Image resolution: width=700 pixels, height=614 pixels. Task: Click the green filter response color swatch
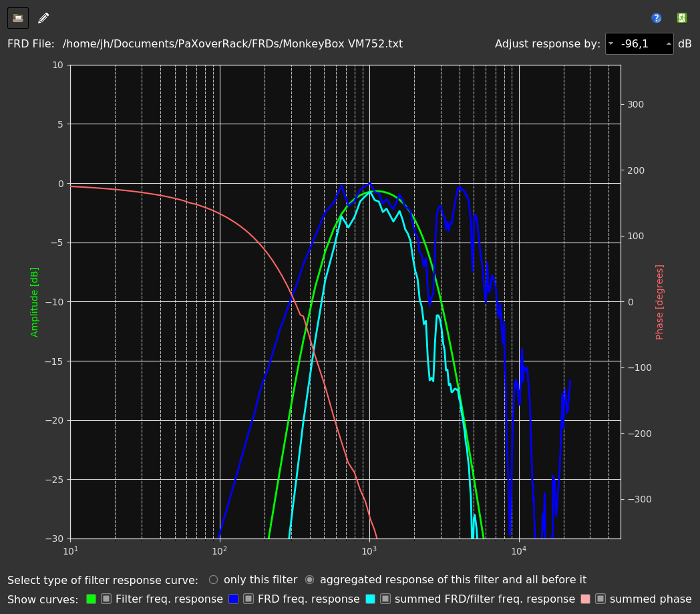[x=91, y=599]
